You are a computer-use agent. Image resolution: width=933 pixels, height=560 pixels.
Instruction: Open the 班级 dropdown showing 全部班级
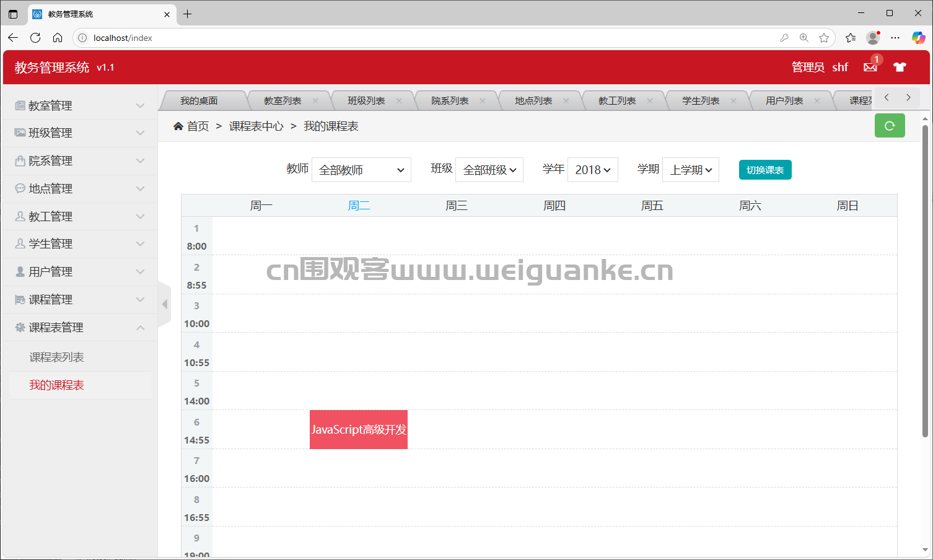pyautogui.click(x=489, y=170)
